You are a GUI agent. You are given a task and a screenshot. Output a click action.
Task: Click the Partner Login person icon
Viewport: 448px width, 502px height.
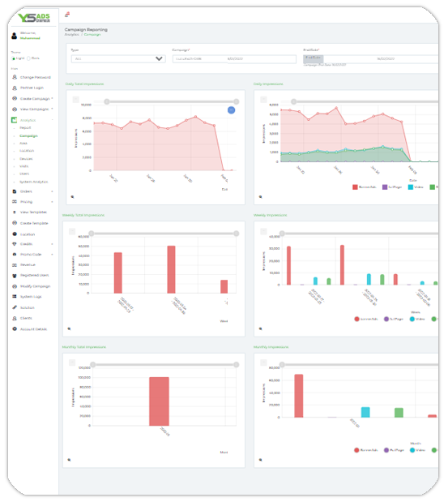pyautogui.click(x=15, y=88)
